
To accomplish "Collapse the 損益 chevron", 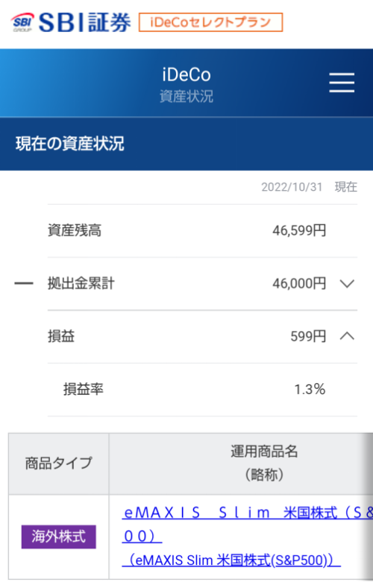I will 347,336.
